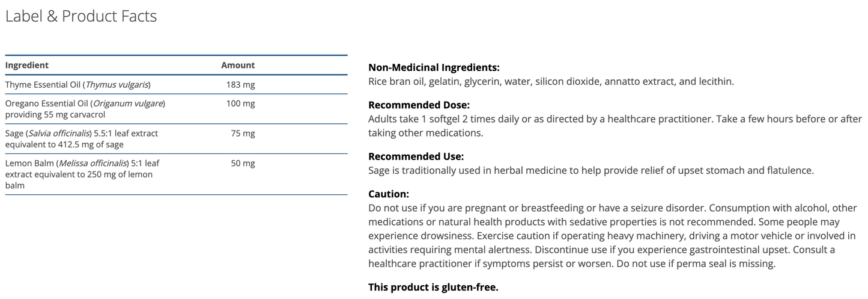
Task: Click the 75 mg amount value
Action: 243,134
